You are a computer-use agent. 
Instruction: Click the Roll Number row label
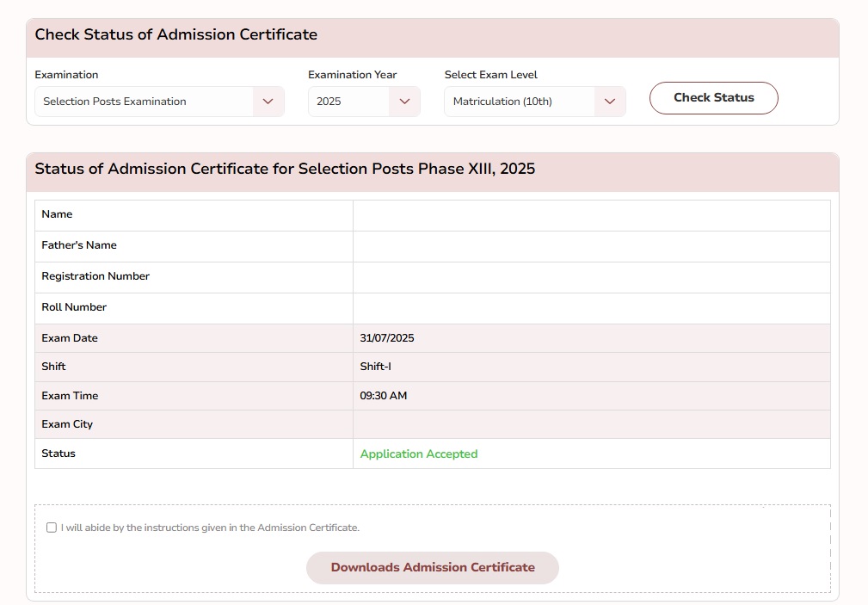click(x=74, y=307)
